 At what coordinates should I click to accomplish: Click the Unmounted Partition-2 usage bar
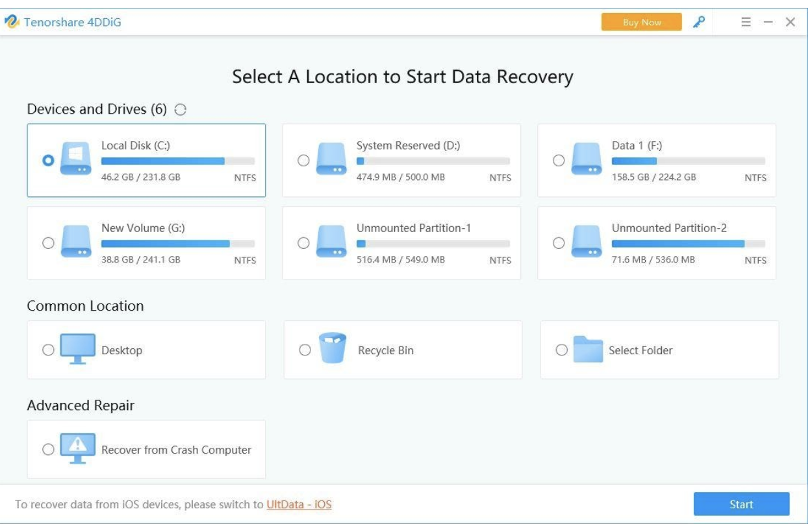689,244
